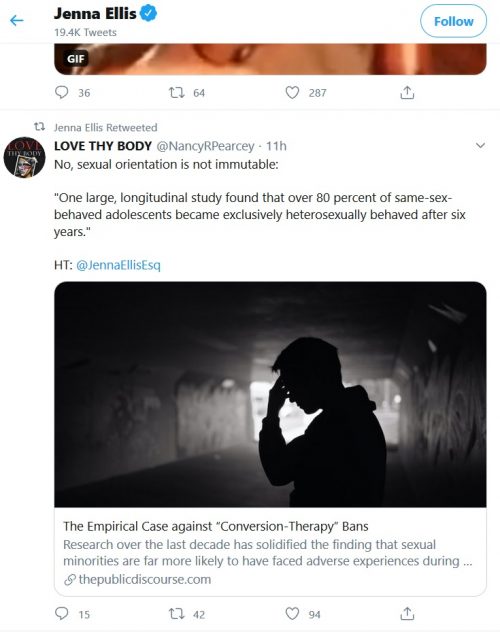500x632 pixels.
Task: Follow Jenna Ellis
Action: 453,21
